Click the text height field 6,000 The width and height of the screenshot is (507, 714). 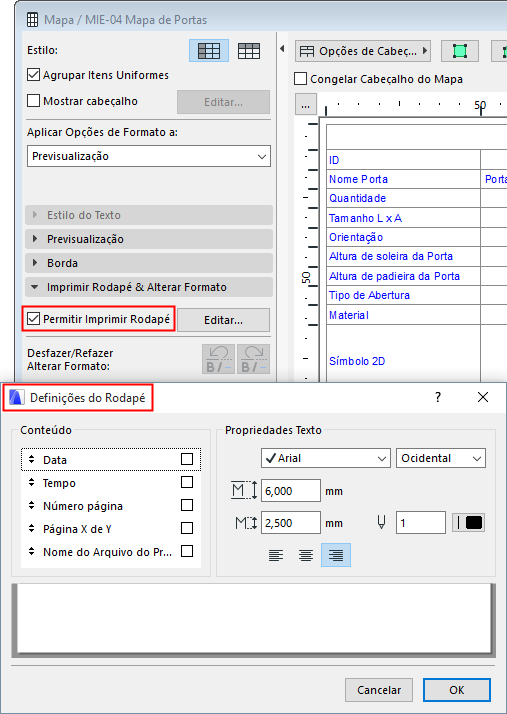[x=291, y=491]
